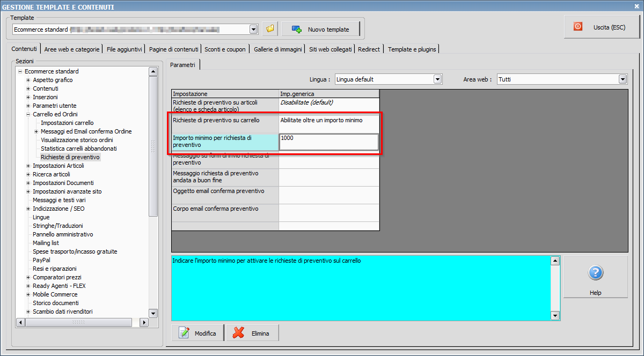Select the Mailing list tree item

click(x=46, y=243)
